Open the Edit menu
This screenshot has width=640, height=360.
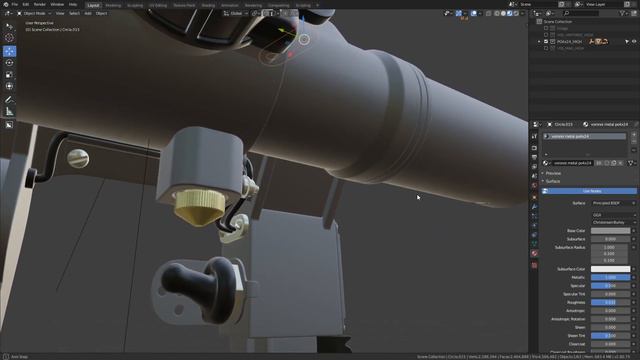tap(26, 4)
